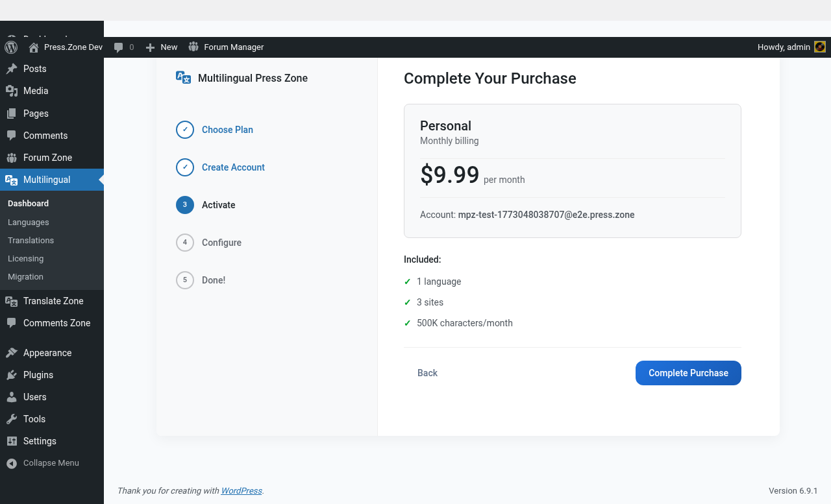Click the '3 sites' feature text

[x=430, y=302]
